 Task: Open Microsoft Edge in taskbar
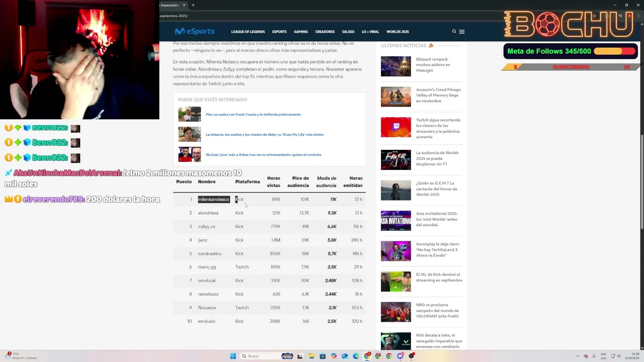tap(356, 356)
